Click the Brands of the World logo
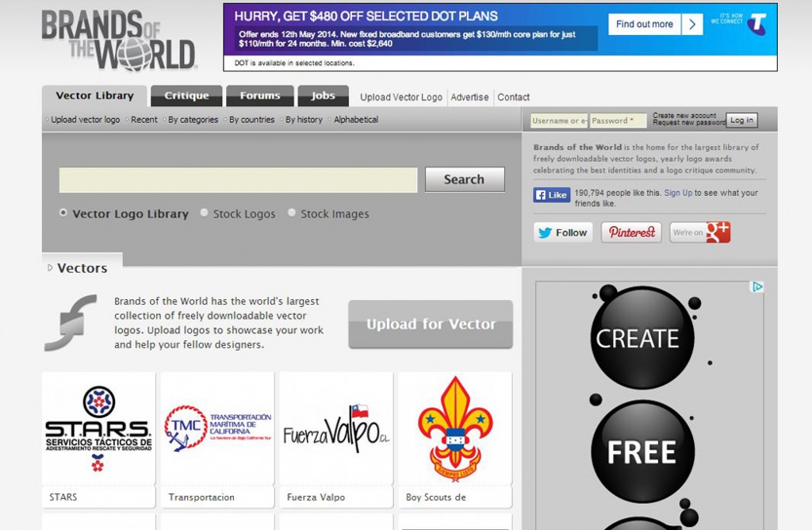 [x=119, y=40]
